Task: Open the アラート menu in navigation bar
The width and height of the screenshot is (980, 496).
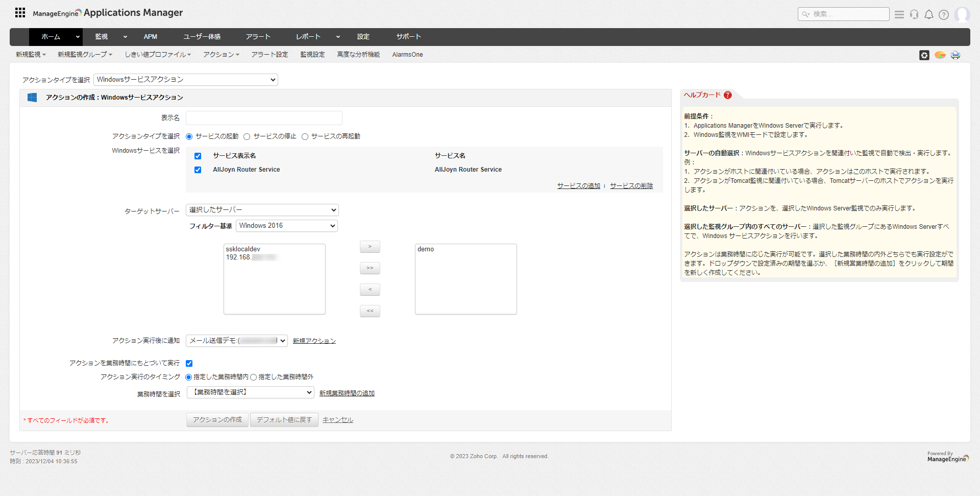Action: pyautogui.click(x=258, y=37)
